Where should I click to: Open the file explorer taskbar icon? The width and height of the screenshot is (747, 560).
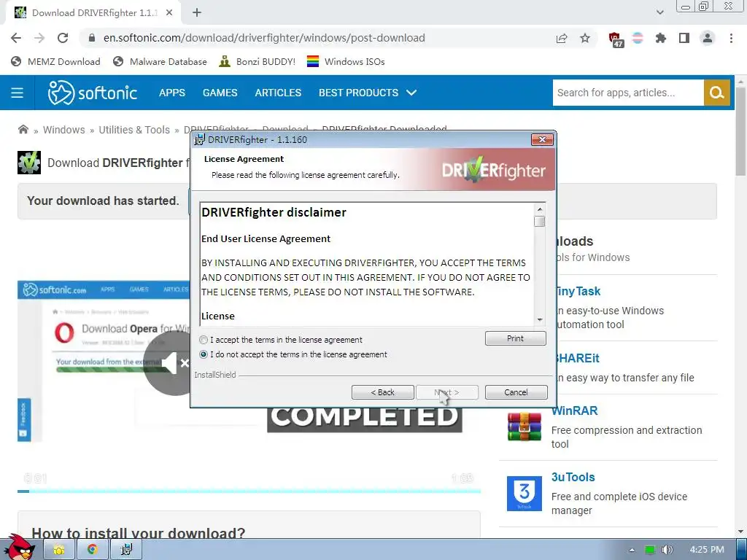click(x=59, y=550)
